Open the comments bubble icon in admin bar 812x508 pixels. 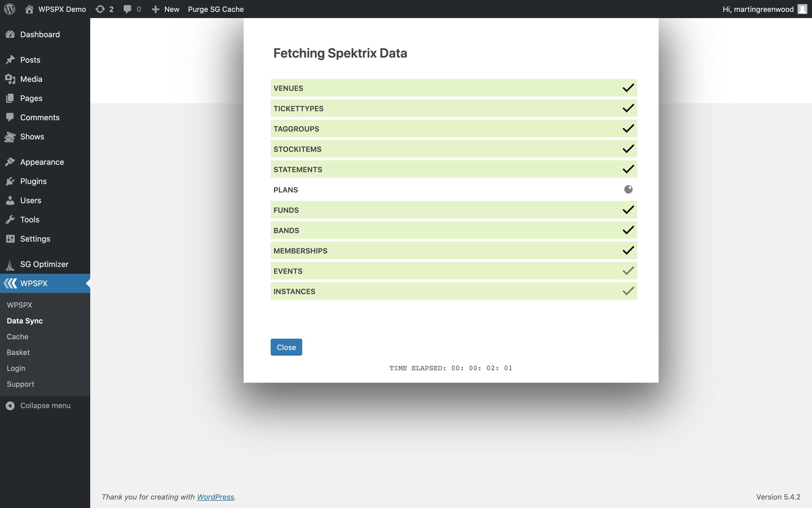[127, 9]
